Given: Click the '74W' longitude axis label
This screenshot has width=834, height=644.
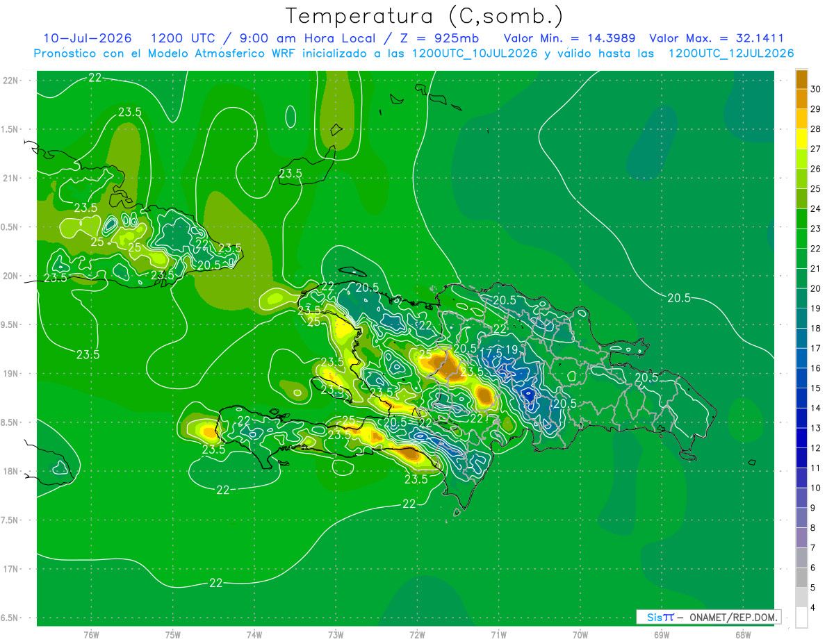Looking at the screenshot, I should [254, 634].
